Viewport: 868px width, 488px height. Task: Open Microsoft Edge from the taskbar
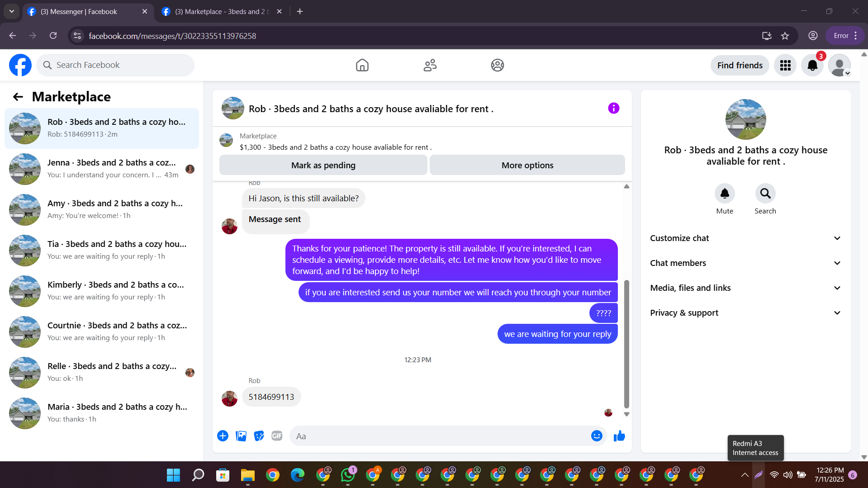[x=297, y=475]
